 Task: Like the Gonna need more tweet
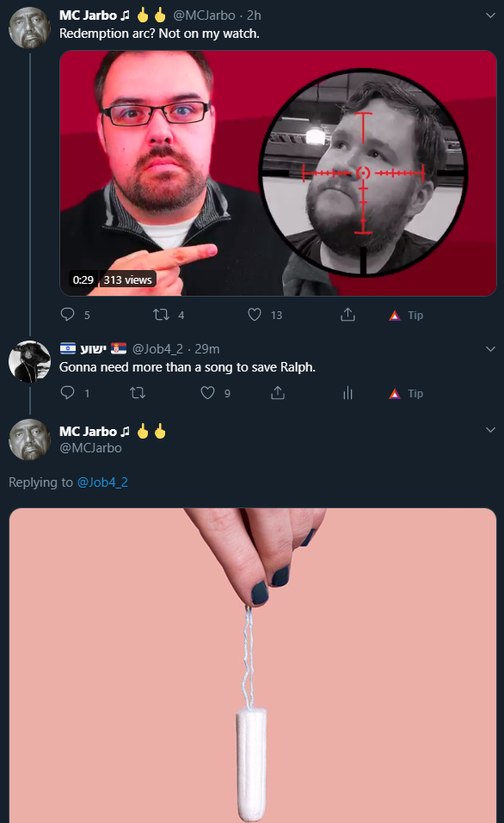(x=208, y=393)
